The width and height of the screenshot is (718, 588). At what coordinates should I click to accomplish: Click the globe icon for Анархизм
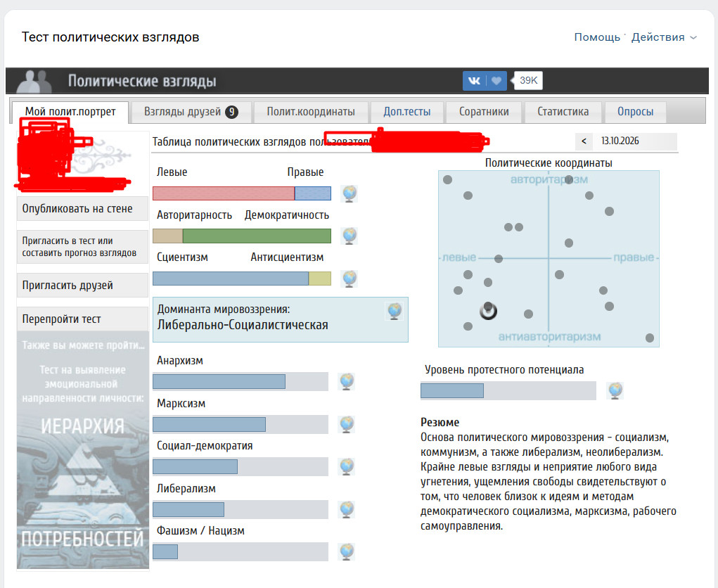347,381
